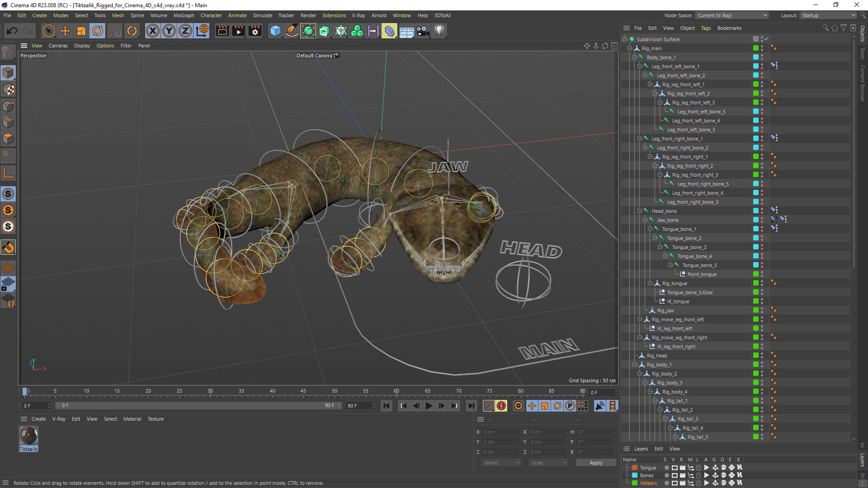Open the Simulate menu
The image size is (868, 488).
[262, 15]
